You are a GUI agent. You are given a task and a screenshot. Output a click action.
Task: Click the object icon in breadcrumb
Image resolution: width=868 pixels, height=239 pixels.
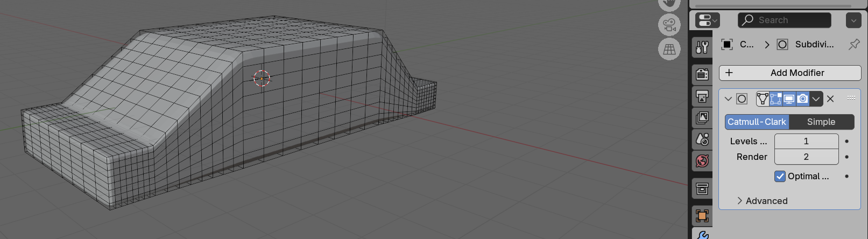point(727,44)
